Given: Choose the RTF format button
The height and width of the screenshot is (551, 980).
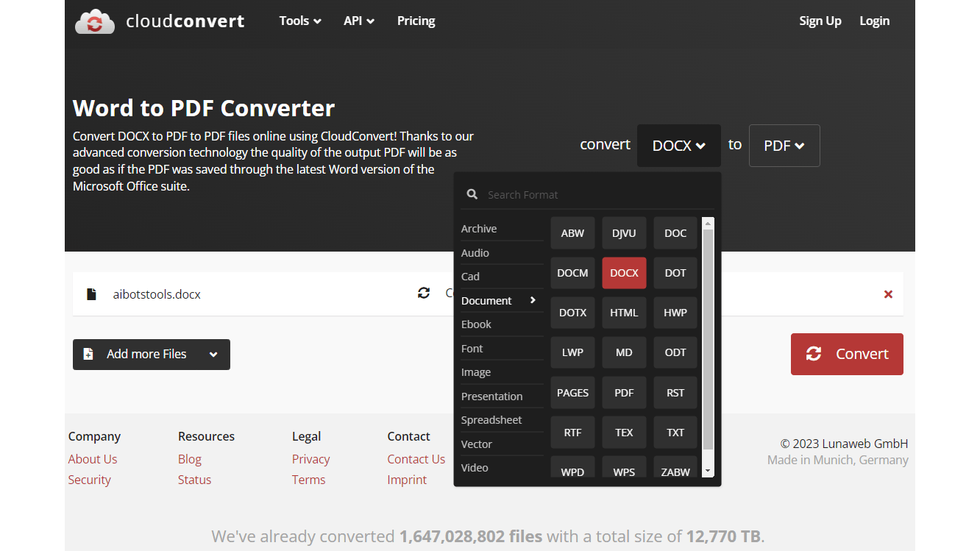Looking at the screenshot, I should (572, 433).
